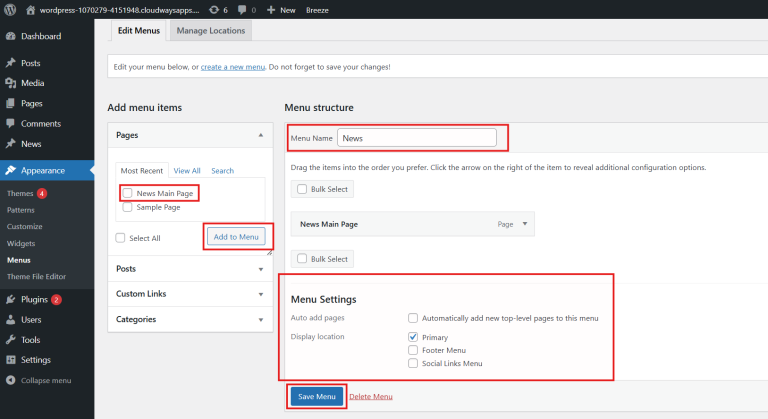The image size is (768, 419).
Task: Grab the pages list resize handle
Action: click(x=269, y=252)
